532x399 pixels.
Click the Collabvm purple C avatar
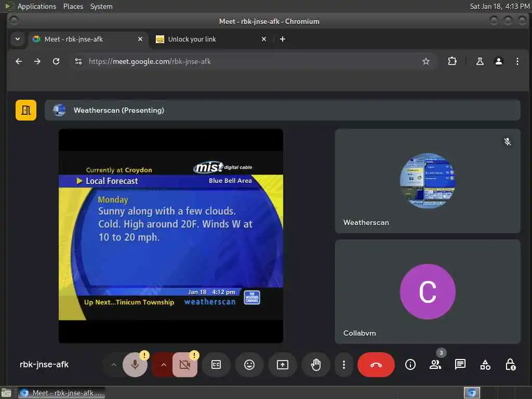pos(428,292)
